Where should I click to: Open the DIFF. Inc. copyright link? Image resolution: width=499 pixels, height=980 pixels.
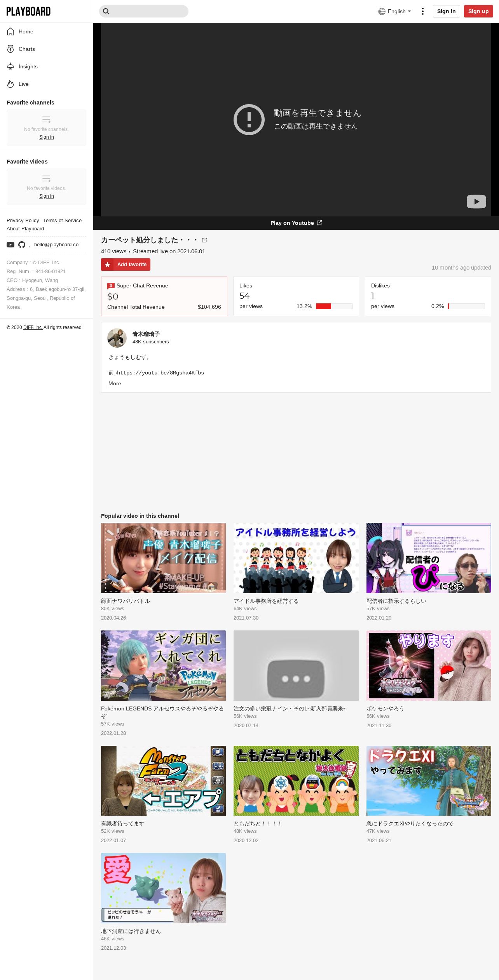click(33, 327)
